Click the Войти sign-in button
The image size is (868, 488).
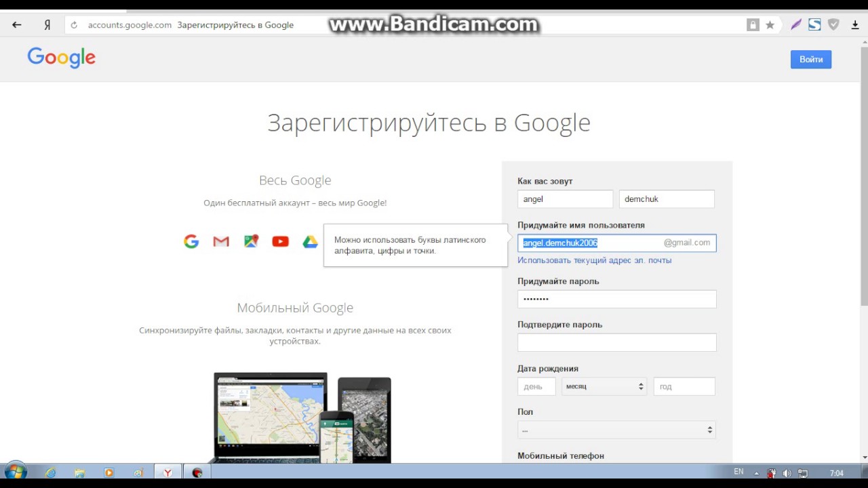[x=811, y=60]
